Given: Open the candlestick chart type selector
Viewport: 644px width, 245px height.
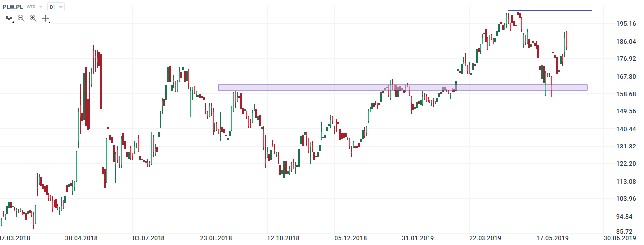Looking at the screenshot, I should click(x=9, y=18).
